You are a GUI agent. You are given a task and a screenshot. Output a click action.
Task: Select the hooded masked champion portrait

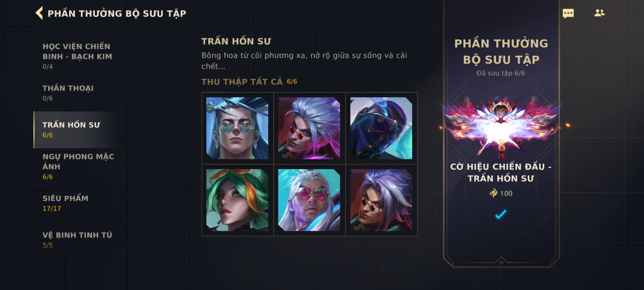click(x=381, y=128)
